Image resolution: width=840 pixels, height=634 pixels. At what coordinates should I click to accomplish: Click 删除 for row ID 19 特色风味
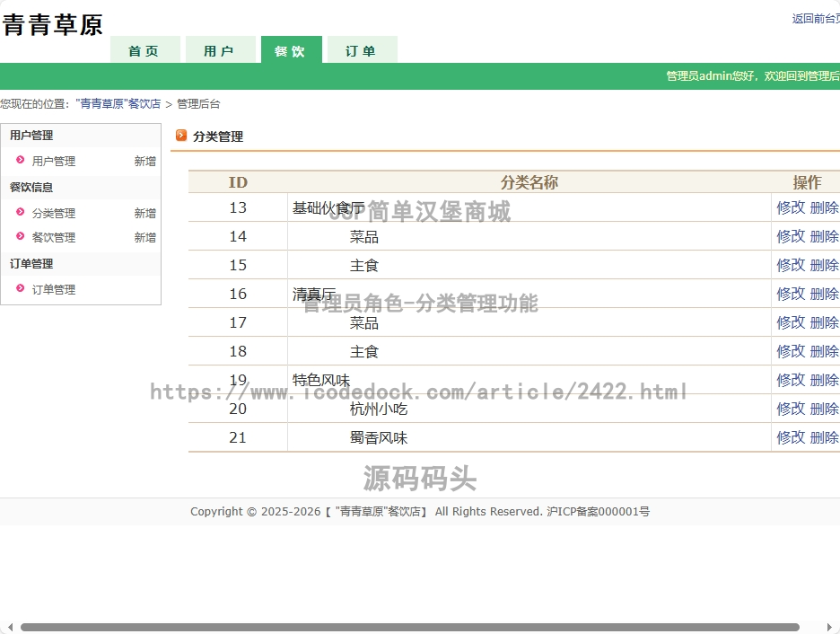(825, 380)
